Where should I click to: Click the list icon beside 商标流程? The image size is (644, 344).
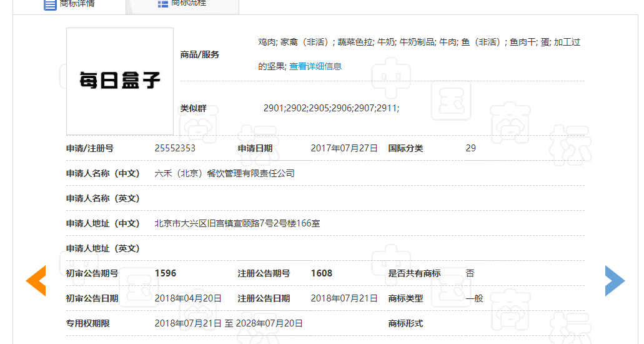point(162,4)
